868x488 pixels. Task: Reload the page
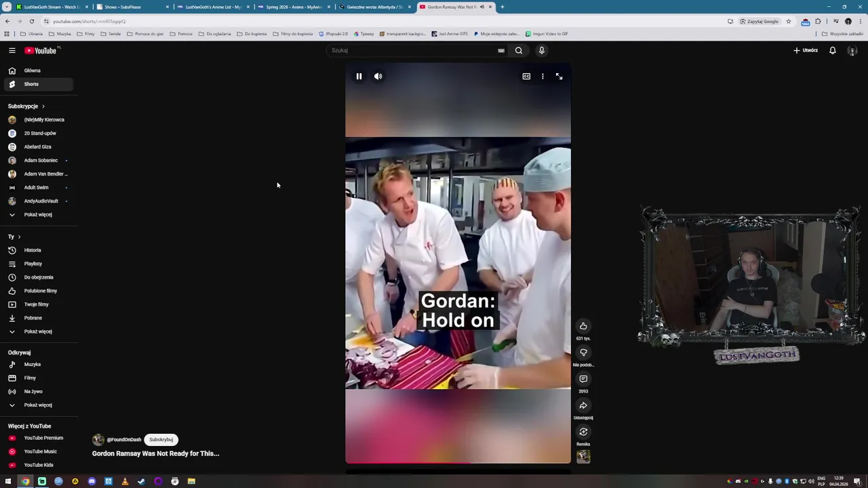click(31, 21)
